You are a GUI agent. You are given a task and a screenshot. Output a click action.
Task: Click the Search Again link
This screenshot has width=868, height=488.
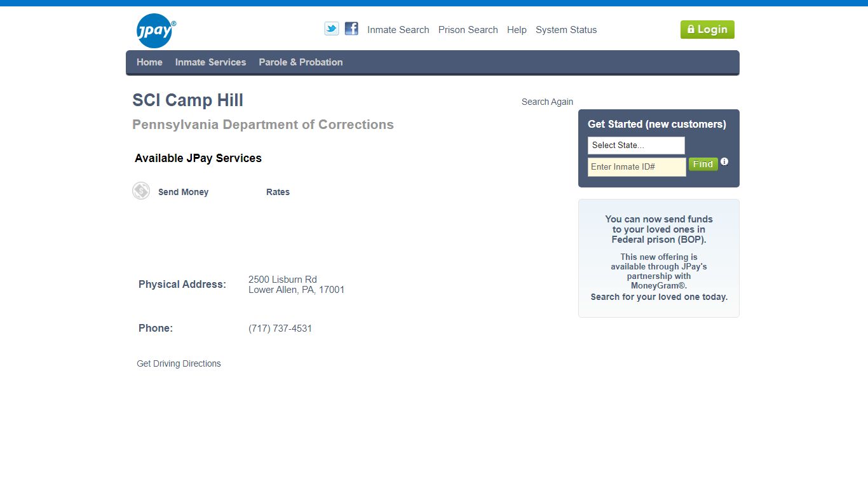(547, 102)
